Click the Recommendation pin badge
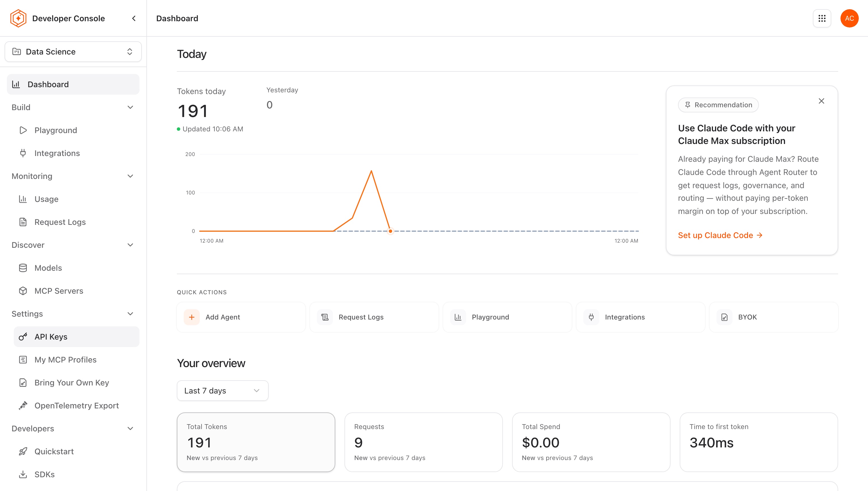This screenshot has width=868, height=491. tap(718, 105)
